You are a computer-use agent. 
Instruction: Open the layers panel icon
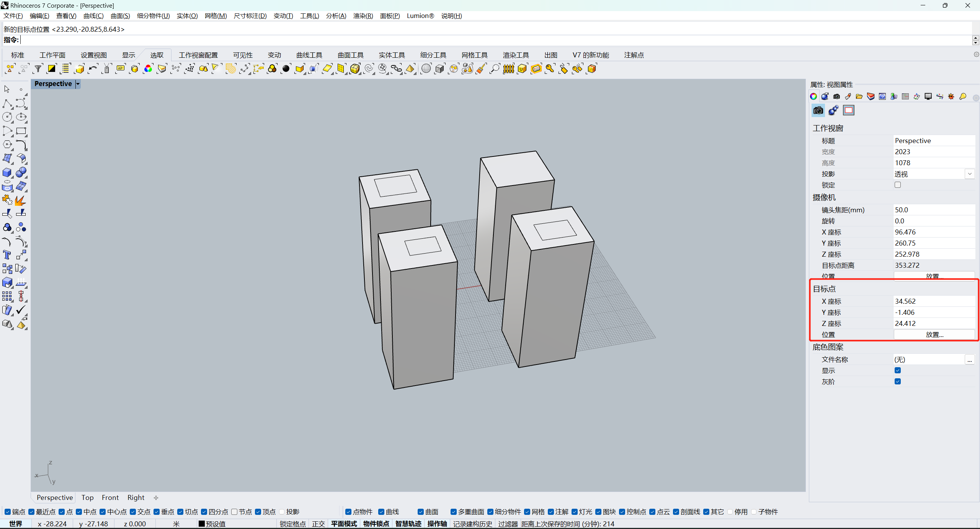point(871,96)
